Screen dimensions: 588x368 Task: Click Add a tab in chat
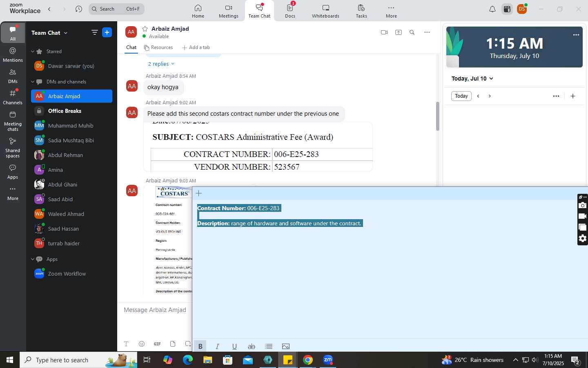(x=196, y=47)
